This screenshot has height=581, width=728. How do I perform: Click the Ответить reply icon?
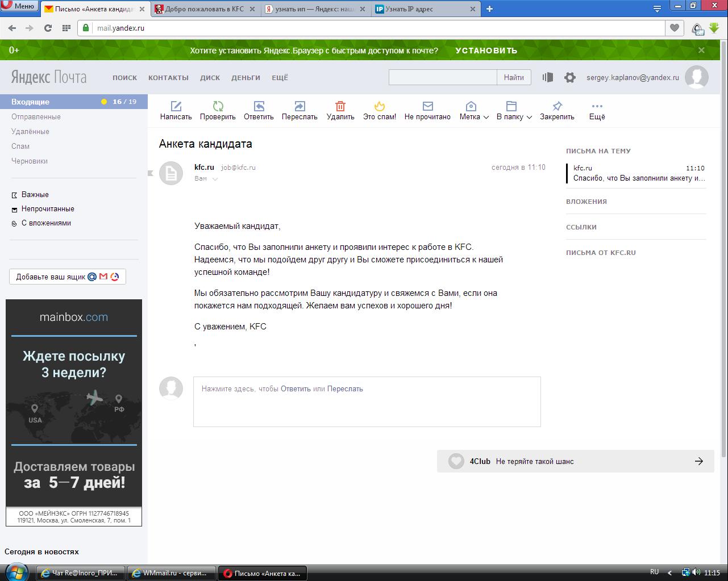click(259, 106)
